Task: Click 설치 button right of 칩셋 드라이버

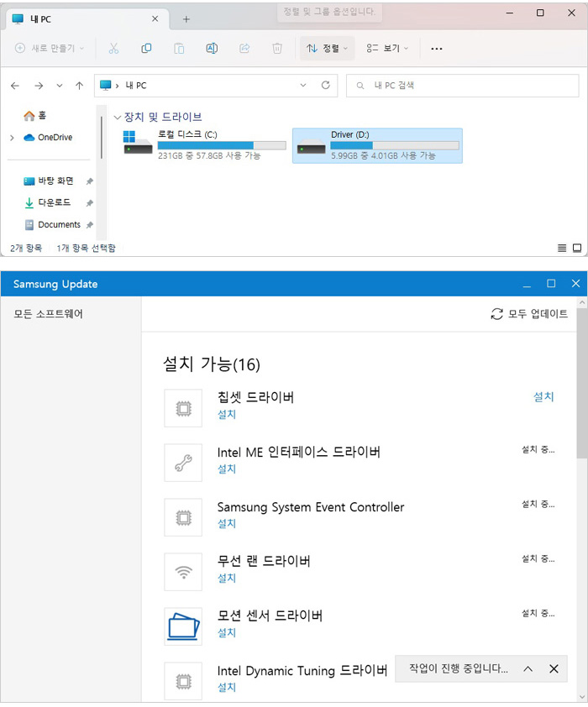Action: click(x=543, y=397)
